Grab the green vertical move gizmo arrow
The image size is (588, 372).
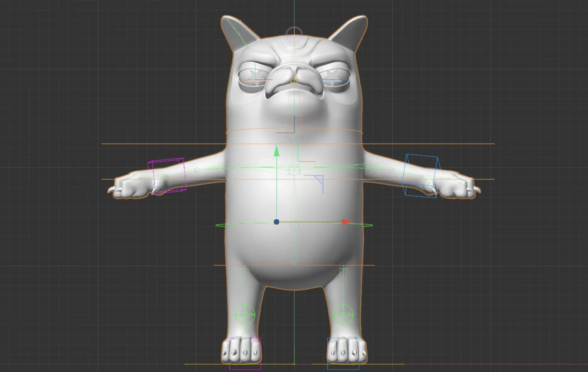(277, 151)
